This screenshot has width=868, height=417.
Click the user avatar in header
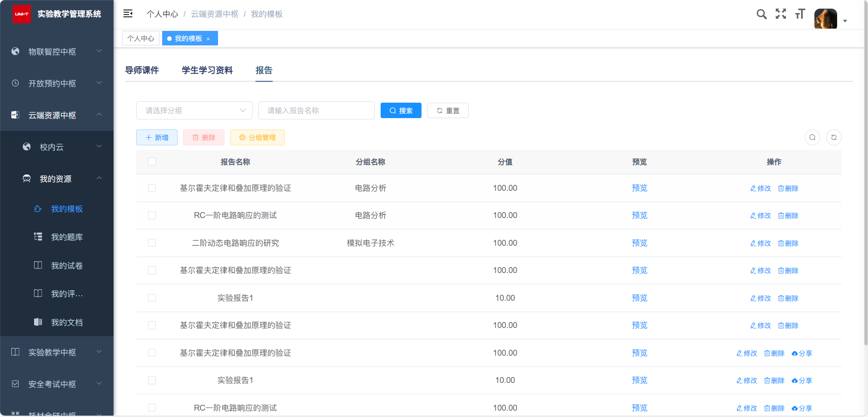[x=825, y=19]
